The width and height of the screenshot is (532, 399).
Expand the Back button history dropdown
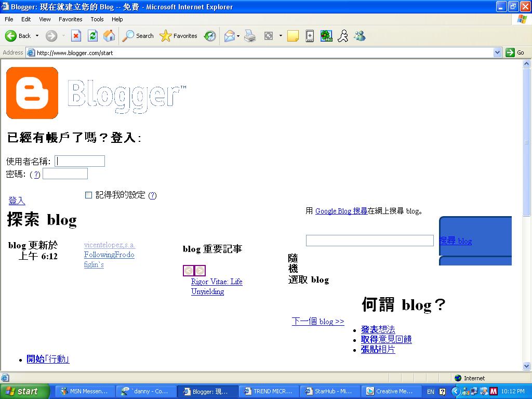[37, 36]
